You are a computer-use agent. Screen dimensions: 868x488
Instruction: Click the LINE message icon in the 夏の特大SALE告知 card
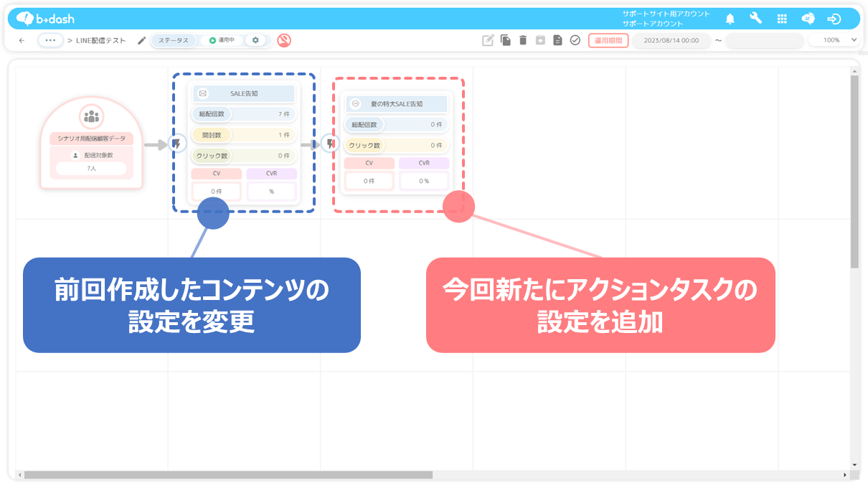(x=355, y=104)
